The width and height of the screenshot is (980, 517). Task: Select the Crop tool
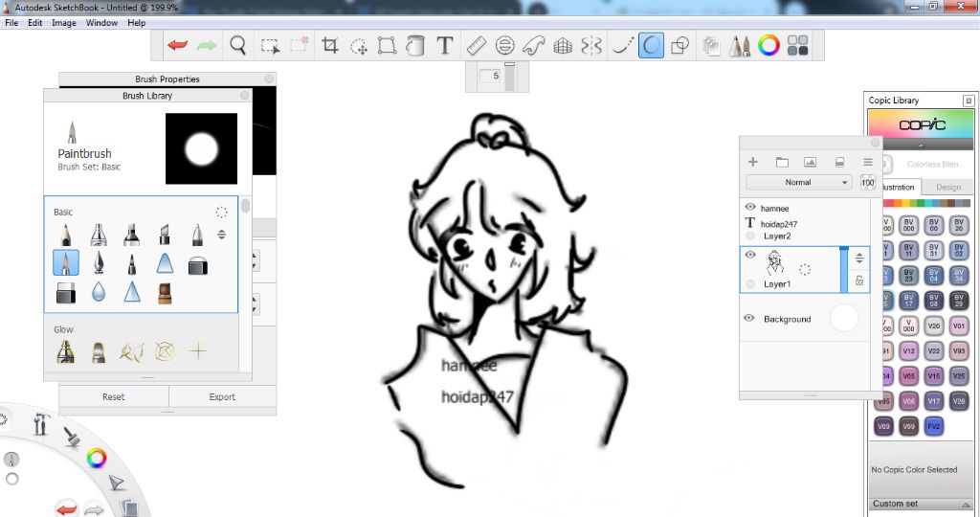click(x=329, y=45)
